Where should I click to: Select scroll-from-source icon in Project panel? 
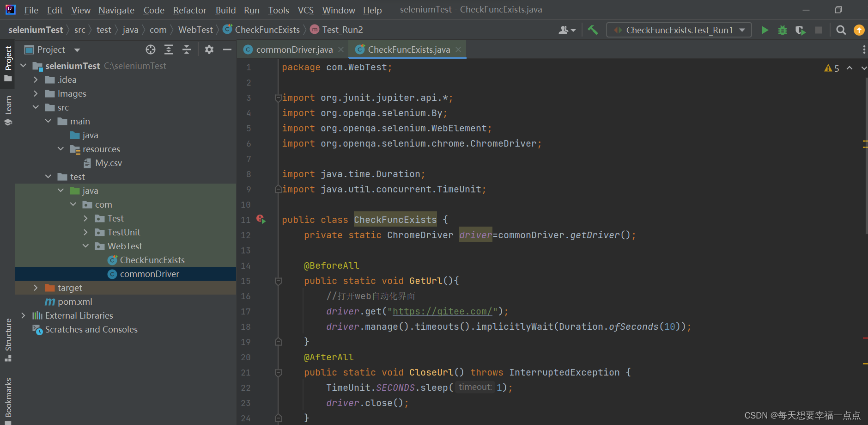point(151,49)
